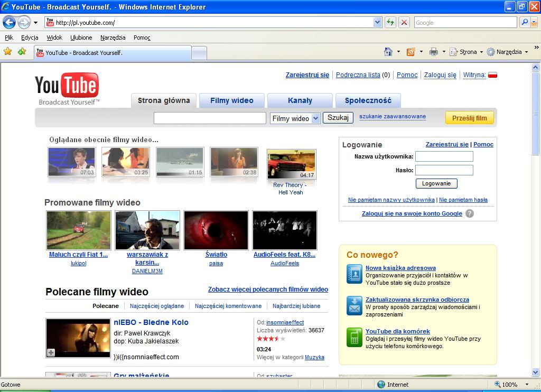
Task: Open the 07:03 currently watched video thumbnail
Action: point(72,162)
